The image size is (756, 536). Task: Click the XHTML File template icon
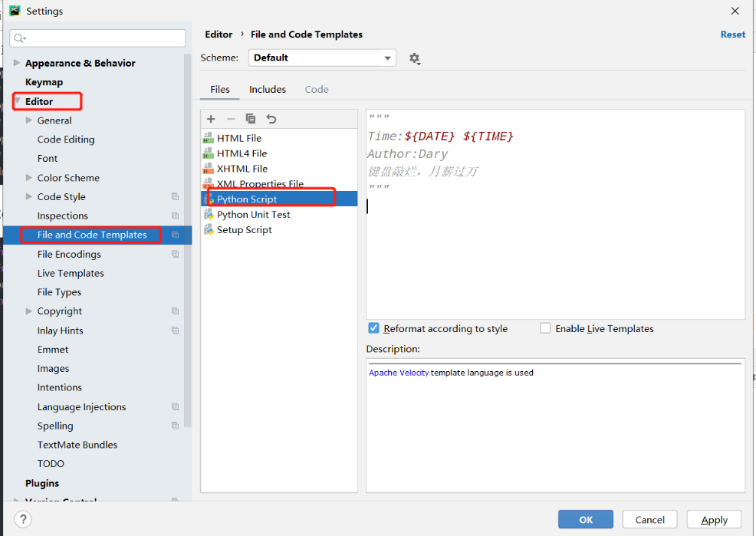click(209, 169)
